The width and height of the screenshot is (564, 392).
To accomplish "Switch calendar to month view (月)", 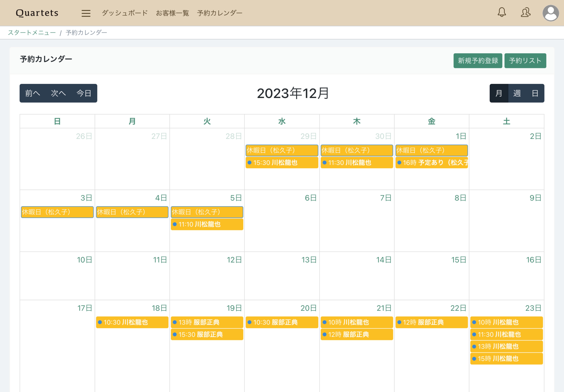I will pyautogui.click(x=499, y=93).
